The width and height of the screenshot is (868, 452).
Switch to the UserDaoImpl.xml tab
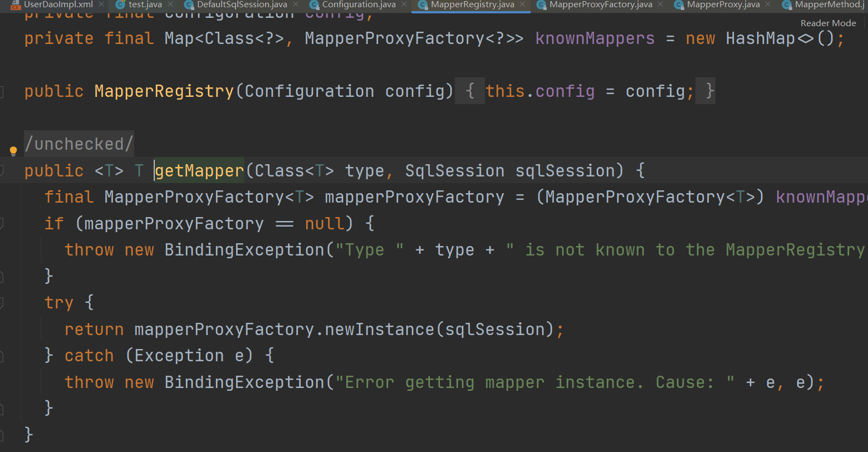(58, 4)
